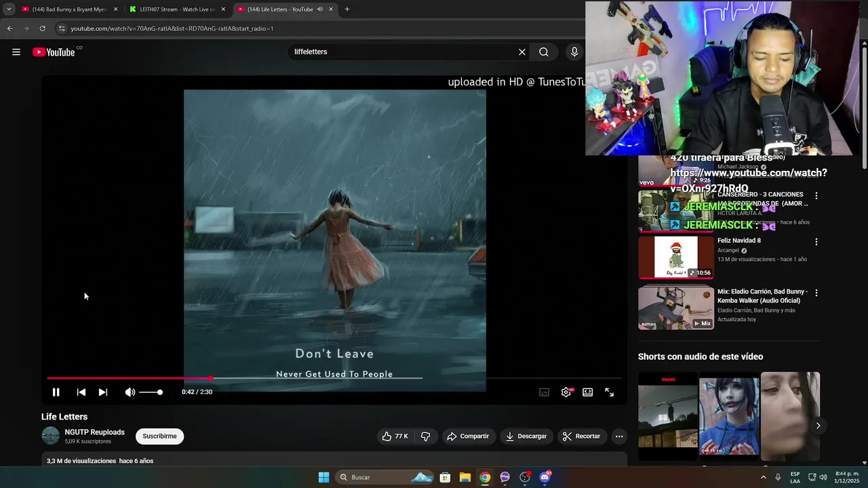Image resolution: width=868 pixels, height=488 pixels.
Task: Adjust the player volume slider
Action: click(x=151, y=392)
